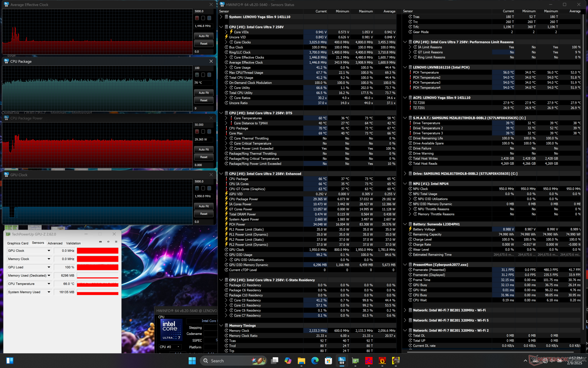The height and width of the screenshot is (368, 588).
Task: Expand the System LENOVO Yoga Slim node
Action: pyautogui.click(x=221, y=17)
